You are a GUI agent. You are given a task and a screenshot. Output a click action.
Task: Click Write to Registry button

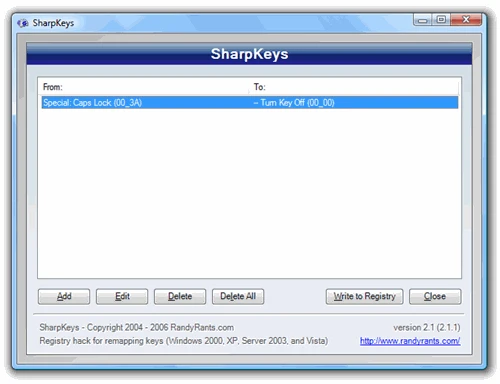pos(364,296)
